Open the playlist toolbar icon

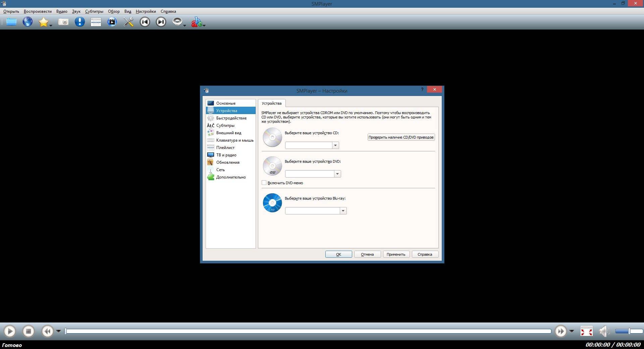96,22
